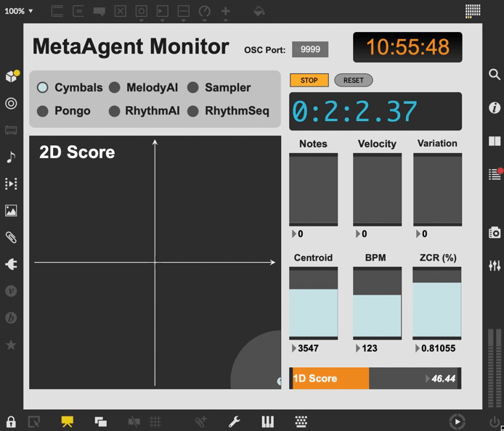Toggle the MelodyAI agent indicator
Screen dimensions: 504x431
[115, 88]
